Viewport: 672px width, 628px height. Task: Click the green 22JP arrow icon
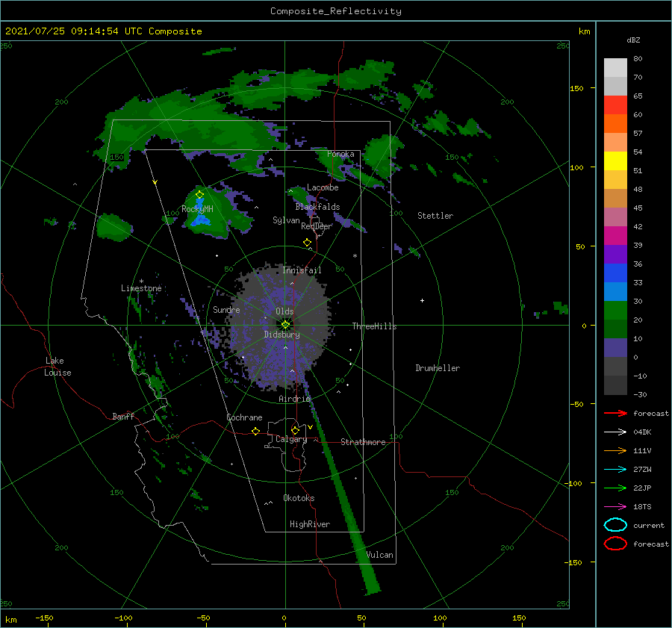[615, 488]
